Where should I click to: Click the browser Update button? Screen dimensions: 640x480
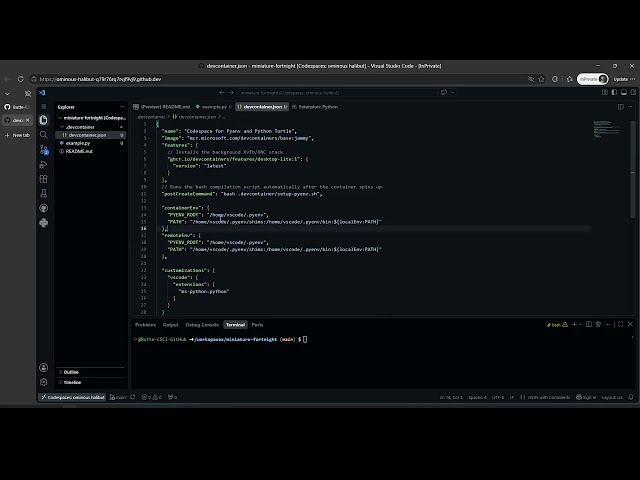pos(624,79)
